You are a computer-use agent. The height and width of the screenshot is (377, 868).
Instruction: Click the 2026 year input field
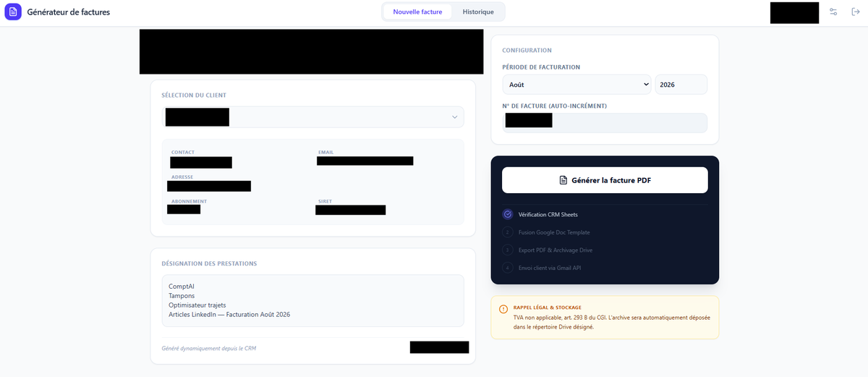[681, 85]
